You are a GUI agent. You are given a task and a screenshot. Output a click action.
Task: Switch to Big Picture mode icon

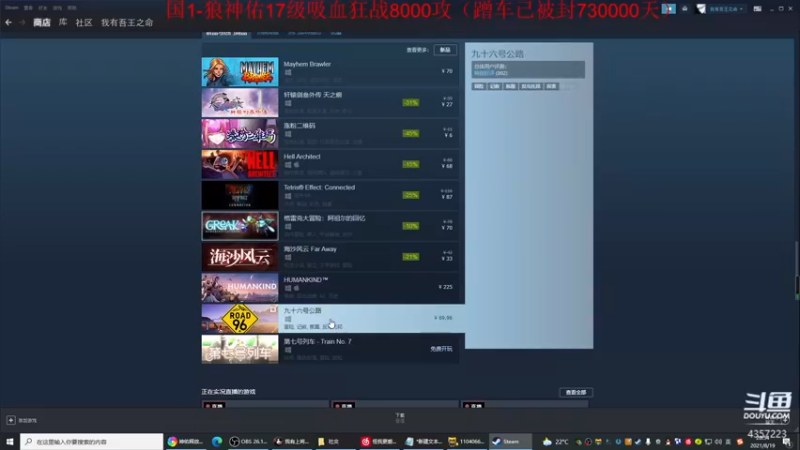tap(757, 9)
